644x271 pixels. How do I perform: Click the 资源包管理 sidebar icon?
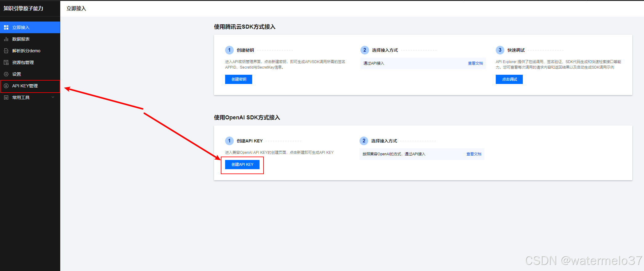pos(6,62)
